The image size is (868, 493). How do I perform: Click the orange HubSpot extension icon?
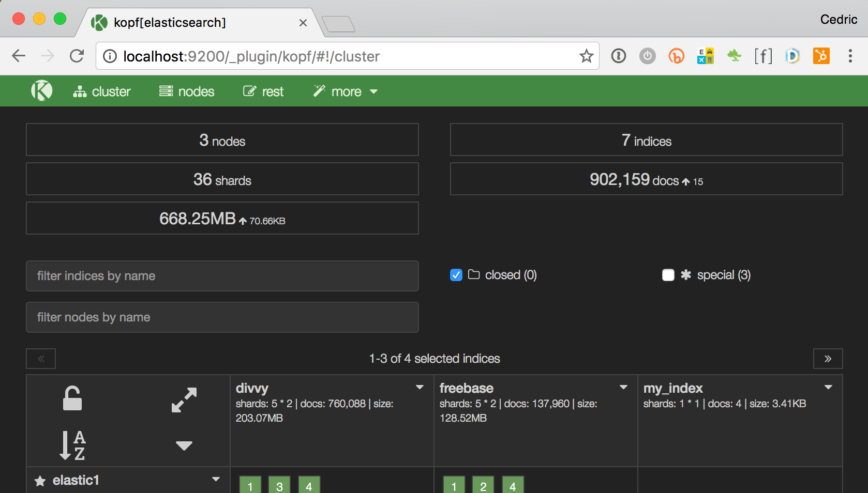pos(821,56)
